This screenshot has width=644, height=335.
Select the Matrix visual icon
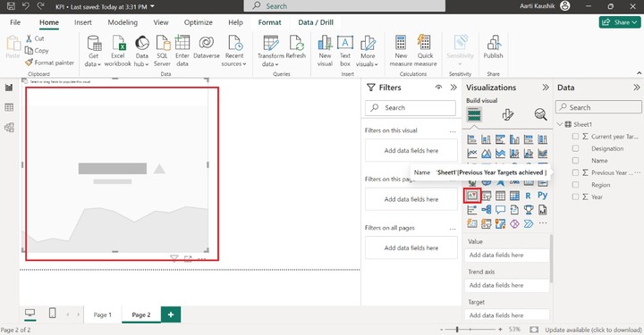tap(514, 196)
